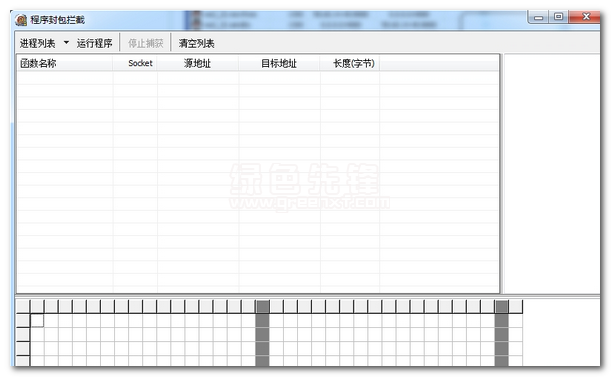Select the first empty row in packet list
This screenshot has height=377, width=611.
(x=258, y=78)
